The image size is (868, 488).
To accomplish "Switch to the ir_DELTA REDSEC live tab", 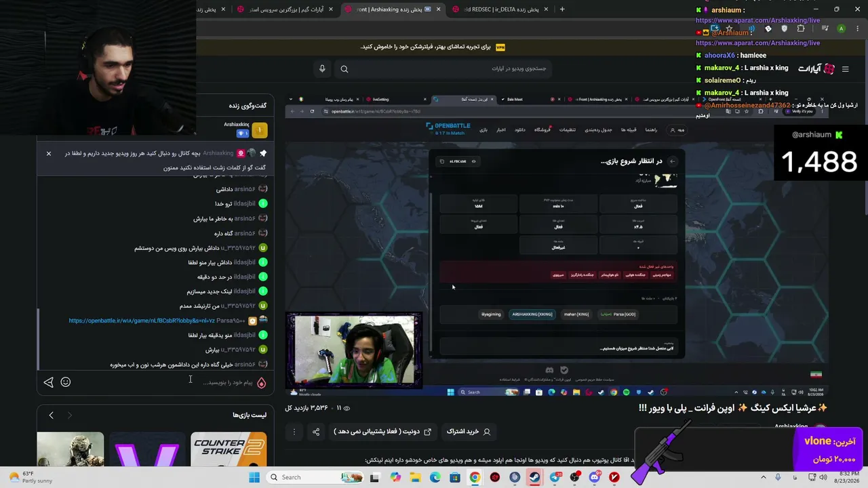I will pos(500,9).
